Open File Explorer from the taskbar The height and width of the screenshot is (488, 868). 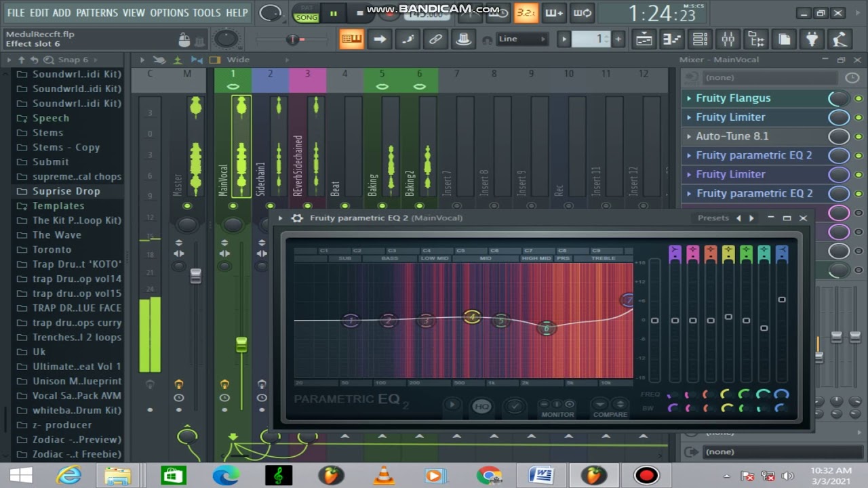pos(117,475)
